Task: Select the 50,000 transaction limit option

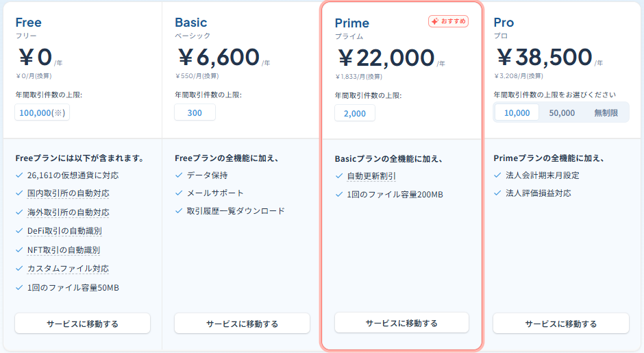Action: click(x=562, y=112)
